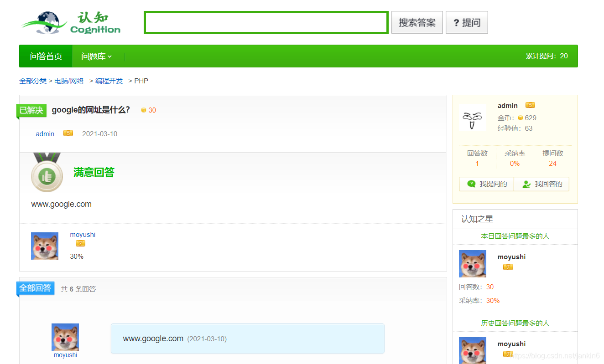Image resolution: width=604 pixels, height=364 pixels.
Task: Click the person icon on 我回答的 button
Action: [526, 184]
